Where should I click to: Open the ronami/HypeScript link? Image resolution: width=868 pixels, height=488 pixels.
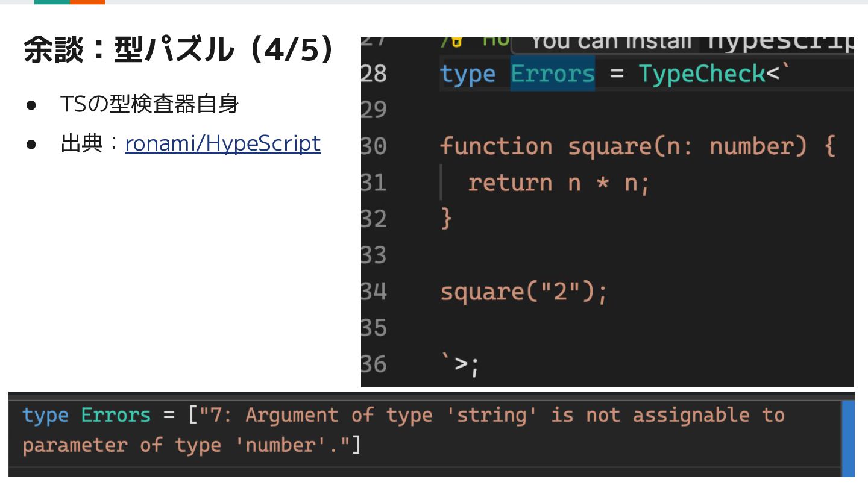[x=222, y=143]
